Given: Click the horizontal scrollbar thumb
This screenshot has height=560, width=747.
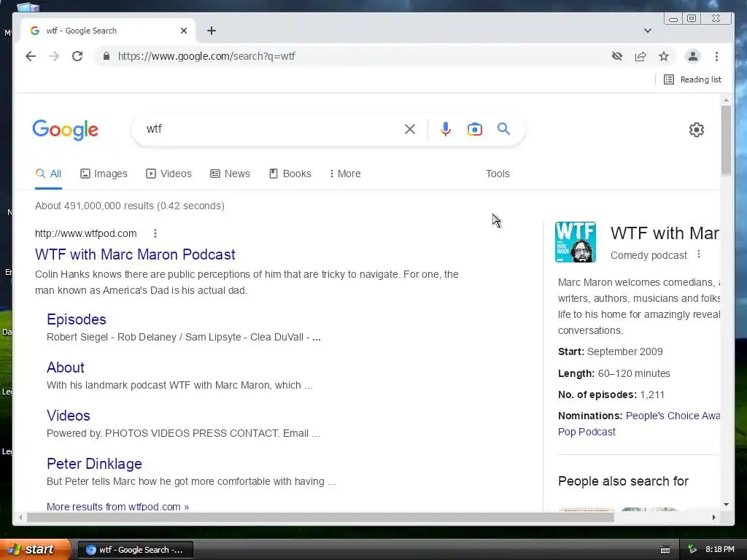Looking at the screenshot, I should (320, 517).
